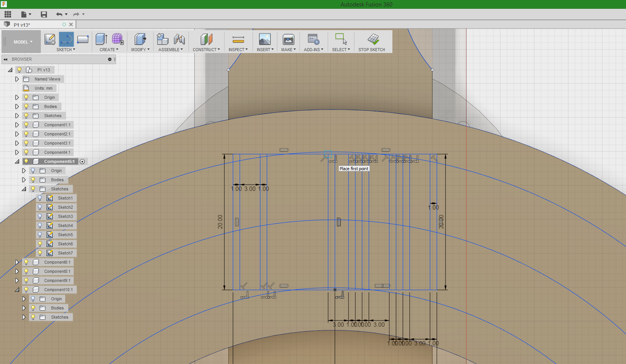Select the P1 v13* document tab

(22, 25)
